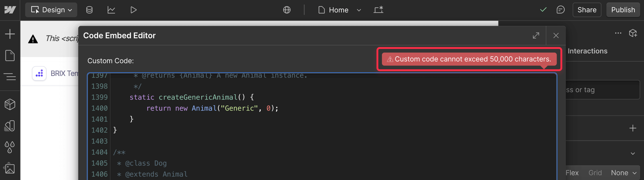Open the comments bubble icon
This screenshot has width=644, height=180.
click(561, 10)
